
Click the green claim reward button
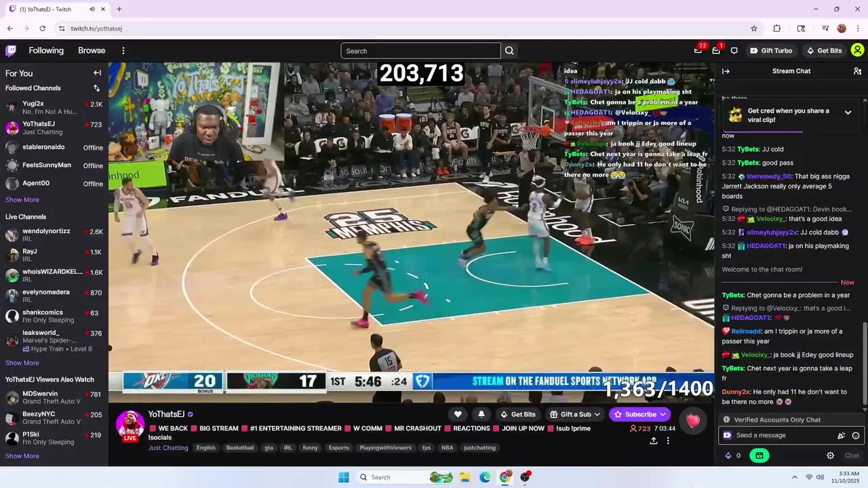coord(759,455)
